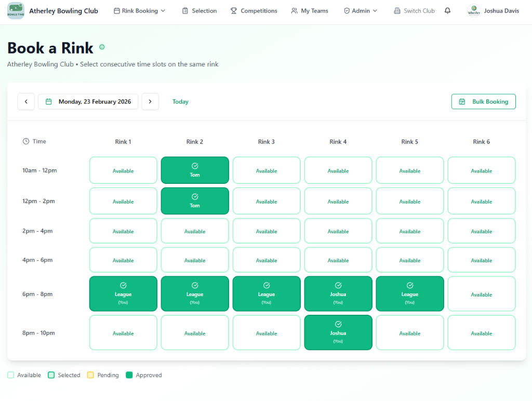
Task: Jump to Today
Action: coord(180,101)
